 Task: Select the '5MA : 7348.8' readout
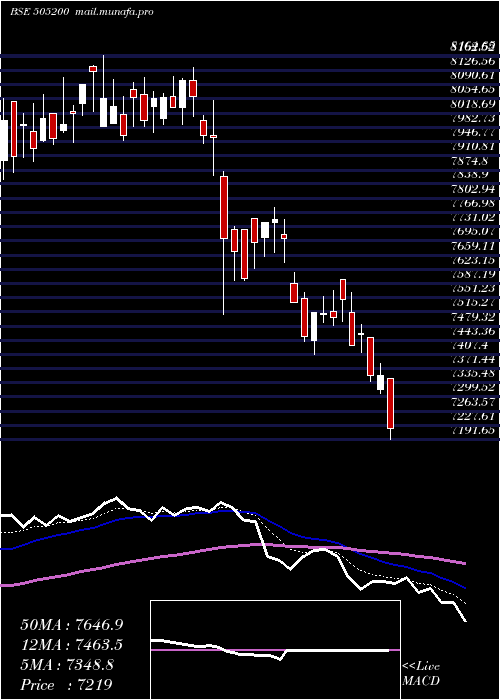67,665
